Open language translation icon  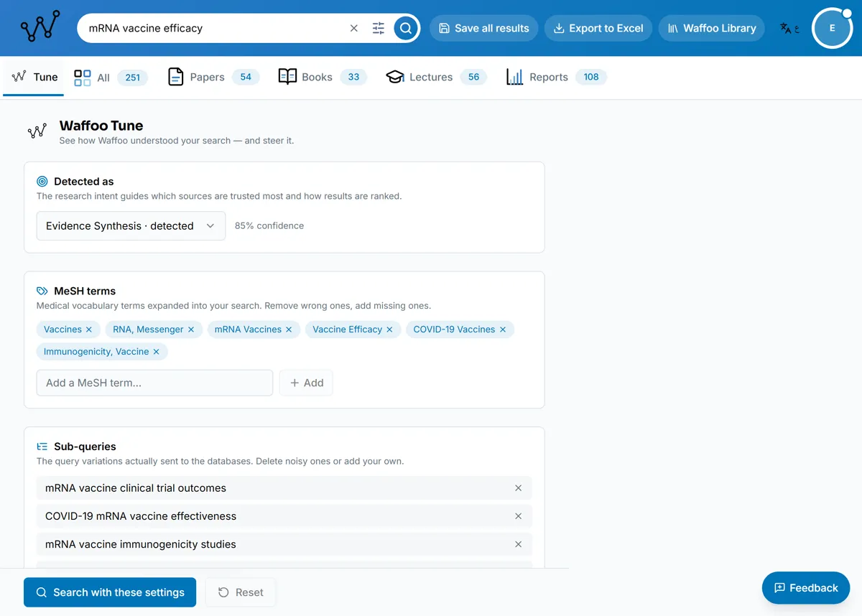click(789, 28)
